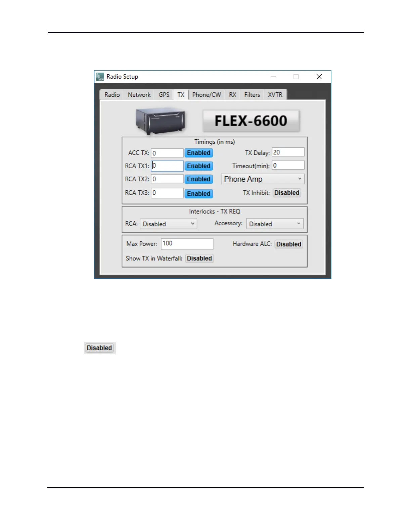Click the 'Interlocks - TX REQ' heading
The height and width of the screenshot is (532, 411).
tap(215, 211)
